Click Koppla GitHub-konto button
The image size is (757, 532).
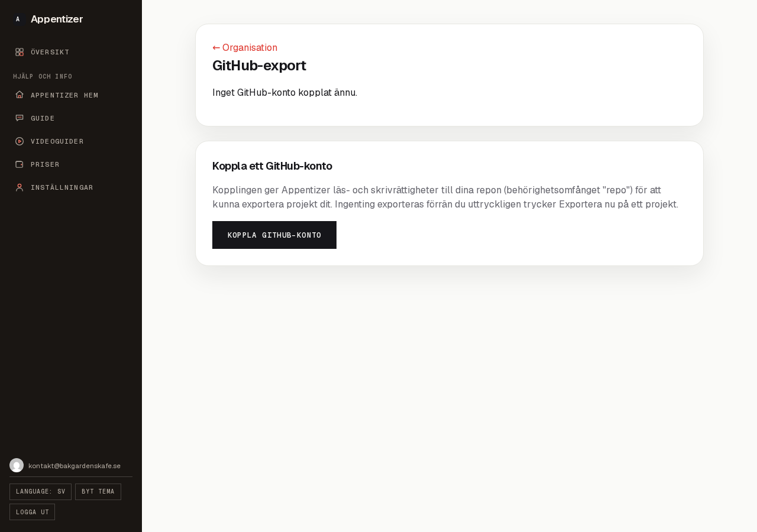274,235
